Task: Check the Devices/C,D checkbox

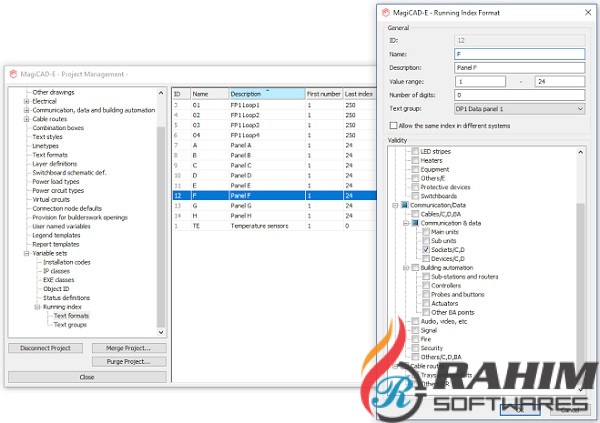Action: [426, 259]
